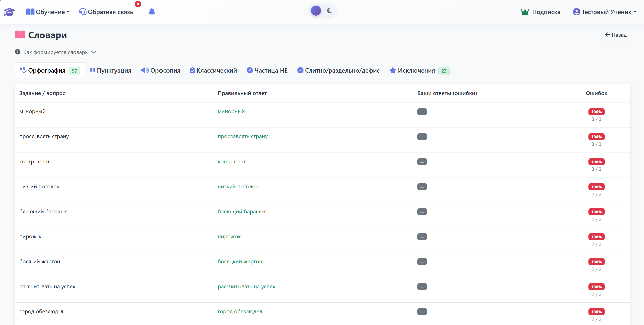
Task: Open the notifications bell icon
Action: [152, 12]
